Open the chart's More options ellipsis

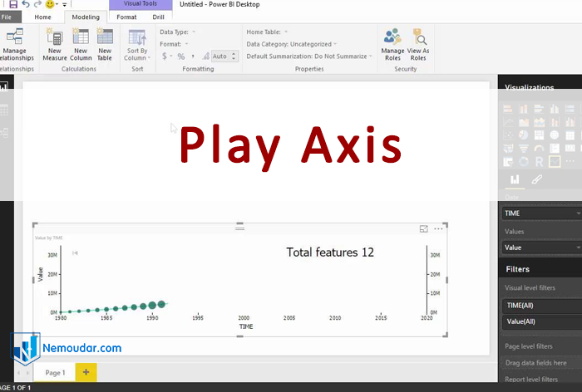(x=439, y=228)
